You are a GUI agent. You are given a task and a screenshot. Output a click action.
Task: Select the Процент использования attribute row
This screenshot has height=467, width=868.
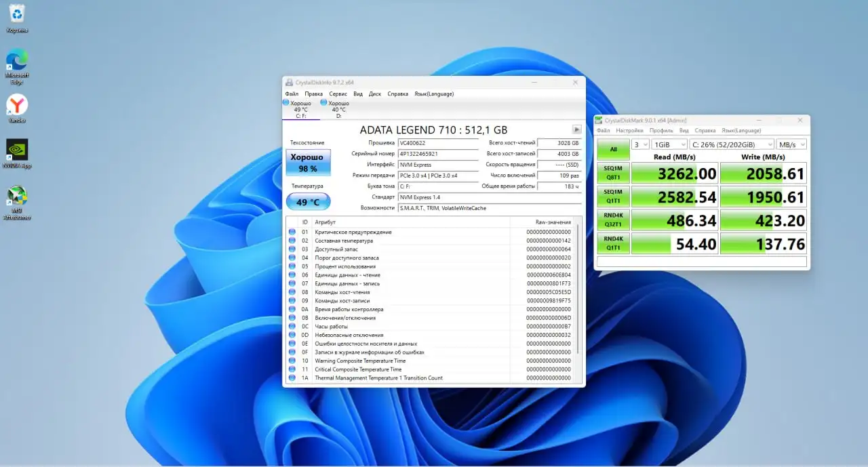(x=431, y=266)
